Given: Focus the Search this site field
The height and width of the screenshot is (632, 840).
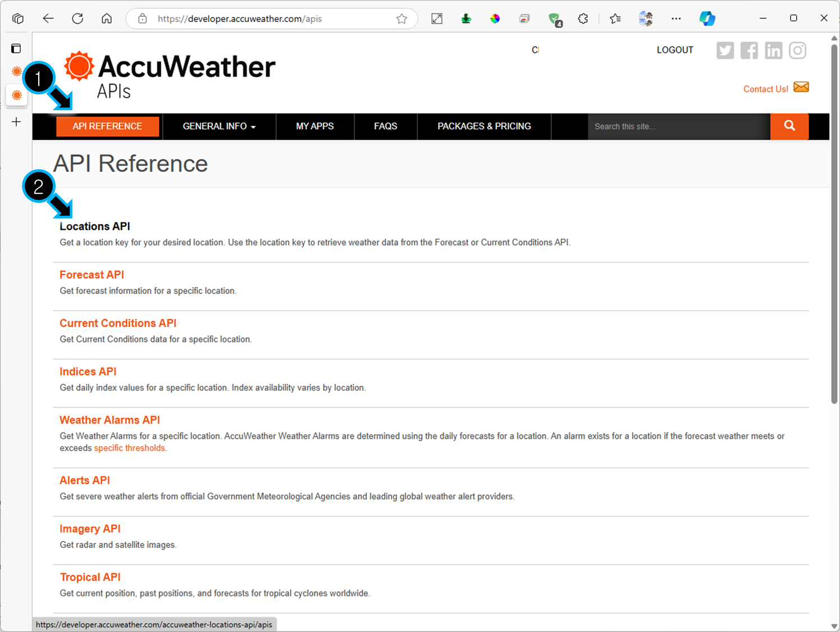Looking at the screenshot, I should [x=679, y=126].
